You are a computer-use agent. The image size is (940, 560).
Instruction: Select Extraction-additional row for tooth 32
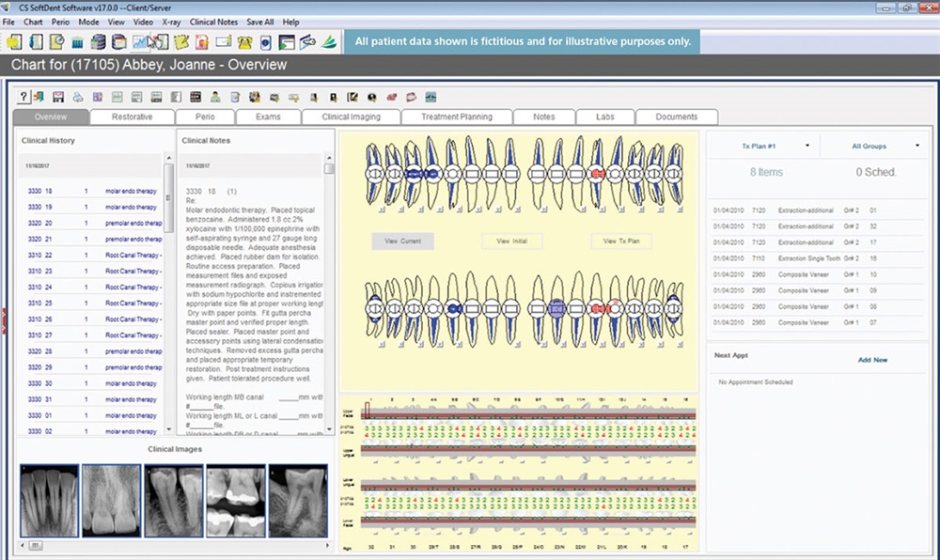click(x=817, y=226)
